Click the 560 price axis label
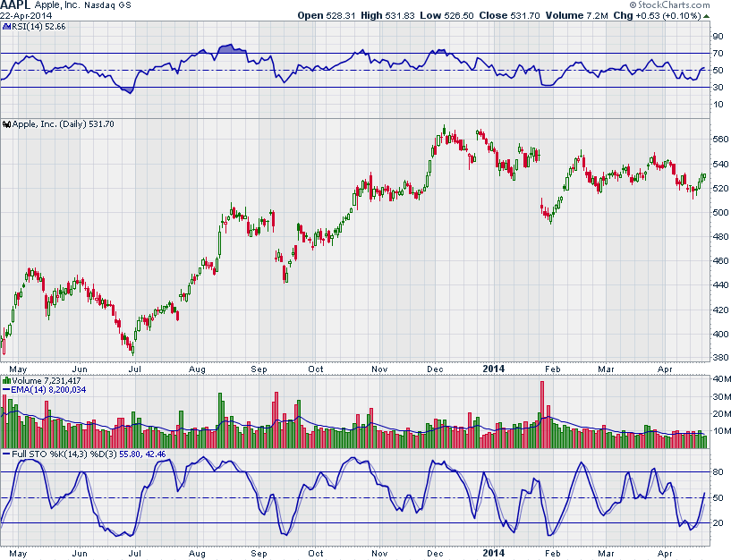This screenshot has width=731, height=560. pos(720,140)
